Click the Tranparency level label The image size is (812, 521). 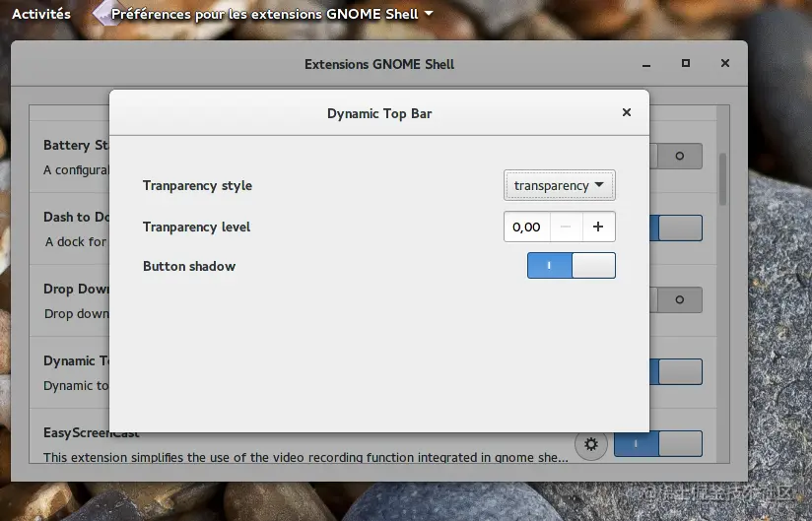click(196, 228)
